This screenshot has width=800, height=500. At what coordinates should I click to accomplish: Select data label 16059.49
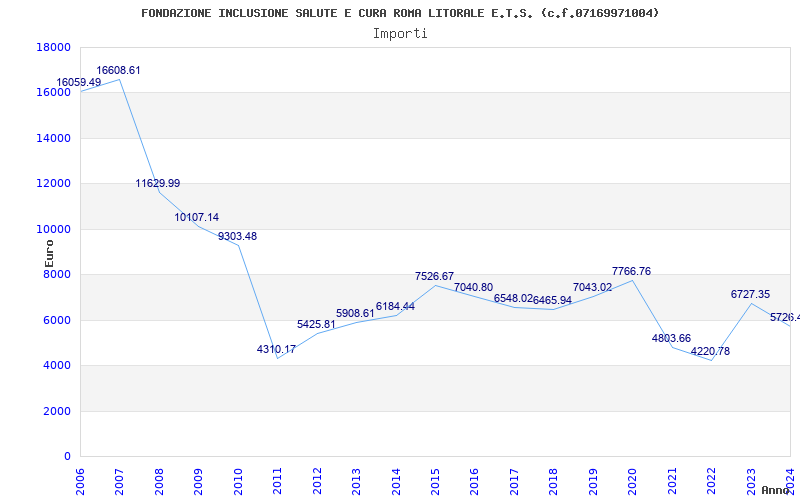(79, 82)
